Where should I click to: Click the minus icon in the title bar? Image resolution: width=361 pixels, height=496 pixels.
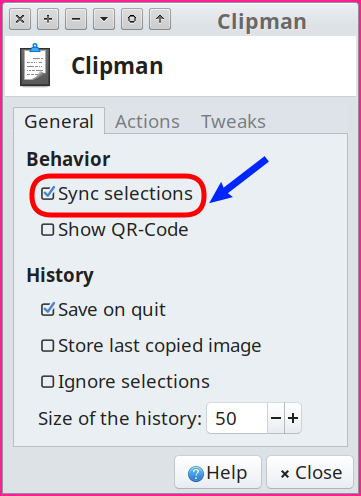tap(76, 19)
